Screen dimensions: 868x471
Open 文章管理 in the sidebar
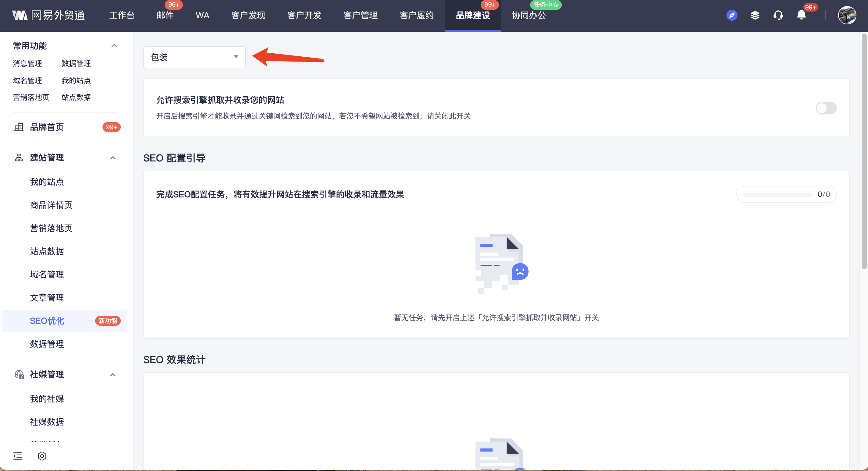coord(47,298)
